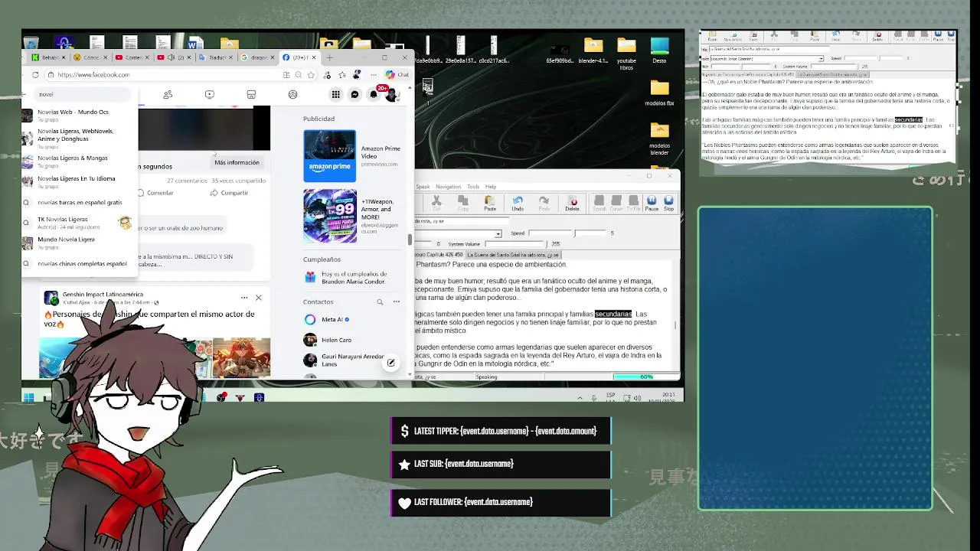Open a new browser tab with plus button
The height and width of the screenshot is (551, 980).
330,57
